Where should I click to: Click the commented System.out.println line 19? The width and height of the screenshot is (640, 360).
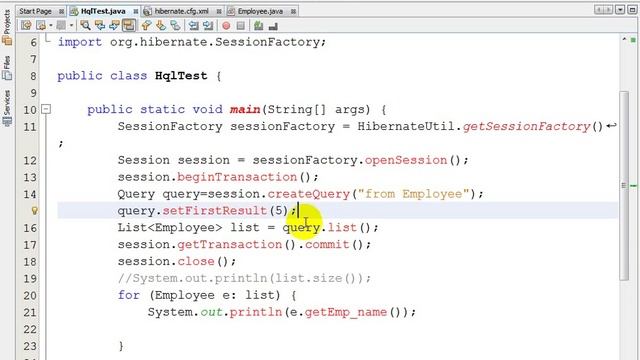coord(244,278)
